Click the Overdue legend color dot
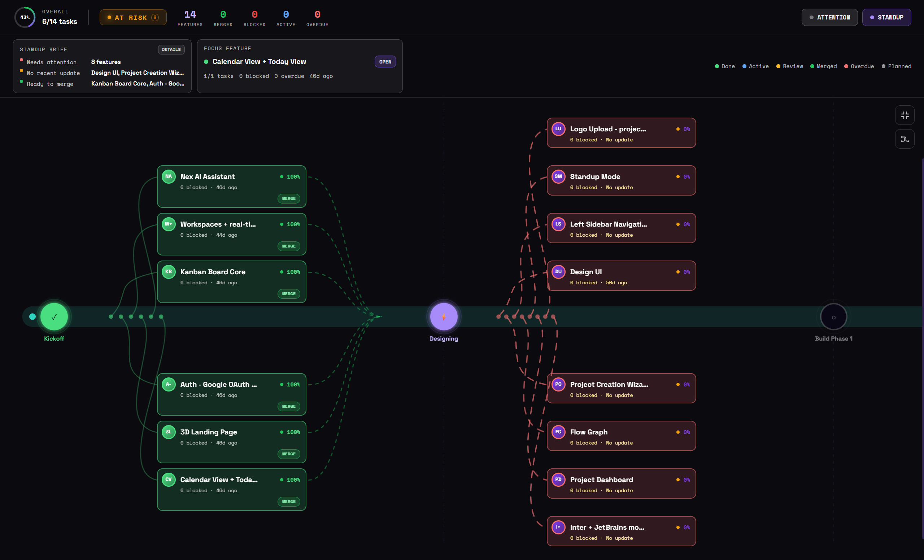The width and height of the screenshot is (924, 560). pos(846,66)
